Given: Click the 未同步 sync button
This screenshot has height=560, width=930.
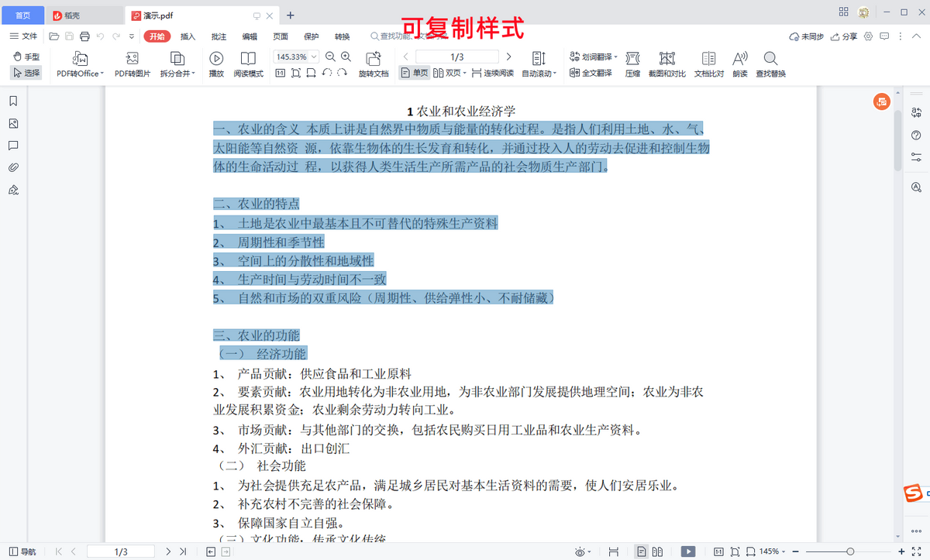Looking at the screenshot, I should (x=806, y=36).
